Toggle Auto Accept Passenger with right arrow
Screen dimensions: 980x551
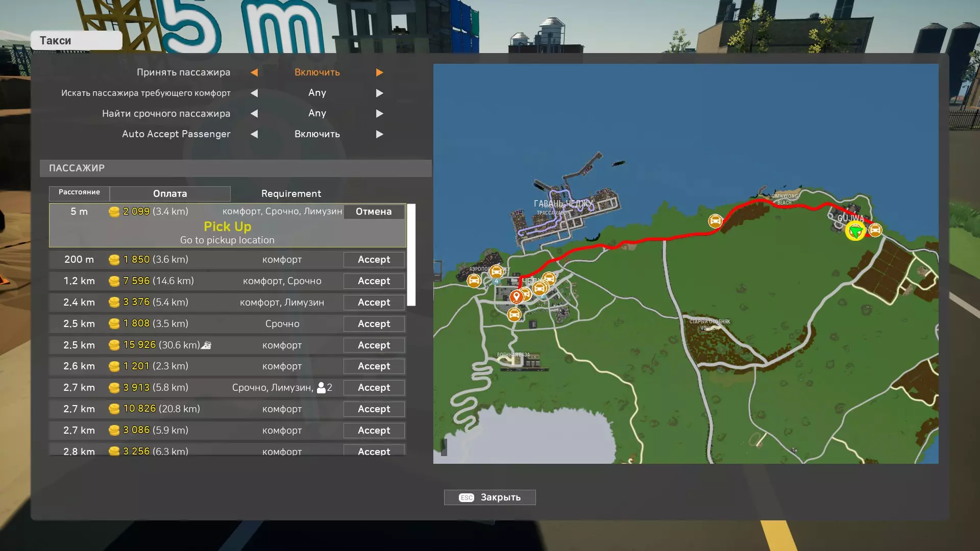coord(379,134)
